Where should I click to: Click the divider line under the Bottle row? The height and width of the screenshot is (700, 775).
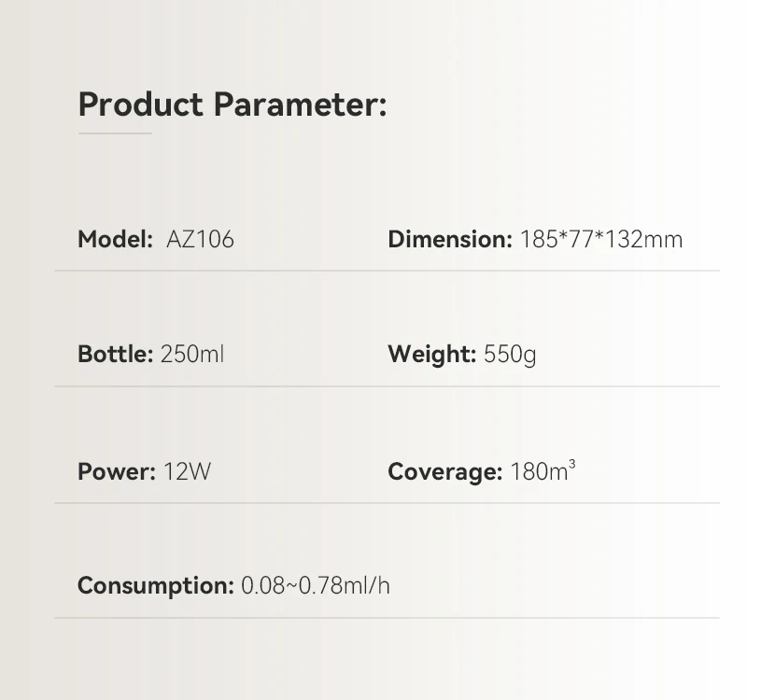tap(387, 386)
